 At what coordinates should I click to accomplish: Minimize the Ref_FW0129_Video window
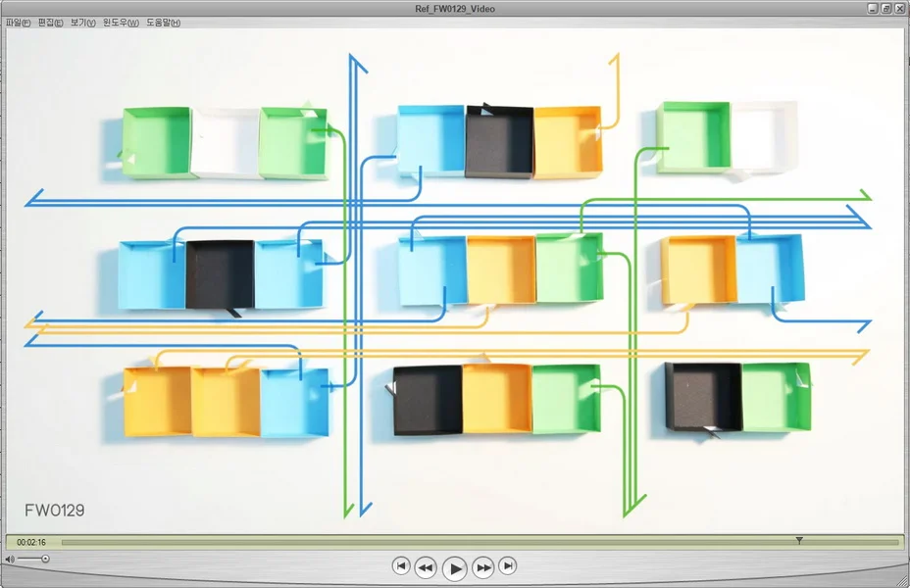coord(873,8)
